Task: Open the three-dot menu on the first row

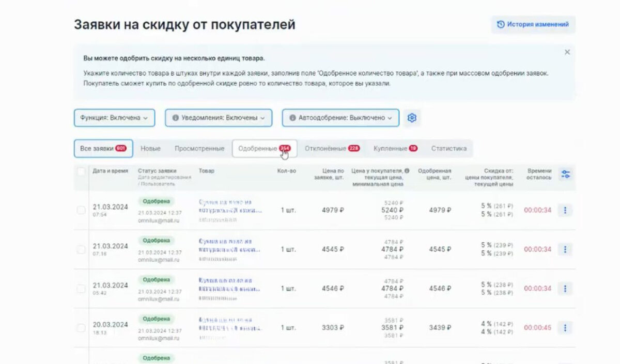Action: 565,210
